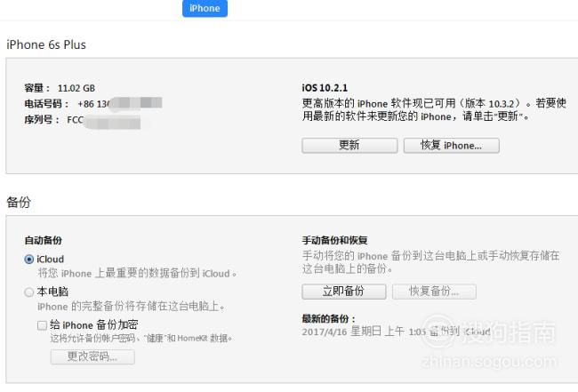Click the iCloud backup description text

(137, 274)
